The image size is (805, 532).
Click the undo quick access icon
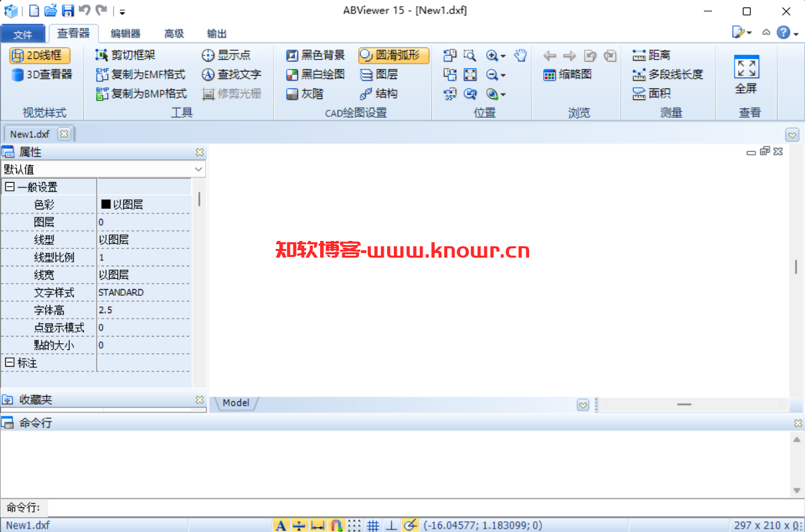click(84, 10)
